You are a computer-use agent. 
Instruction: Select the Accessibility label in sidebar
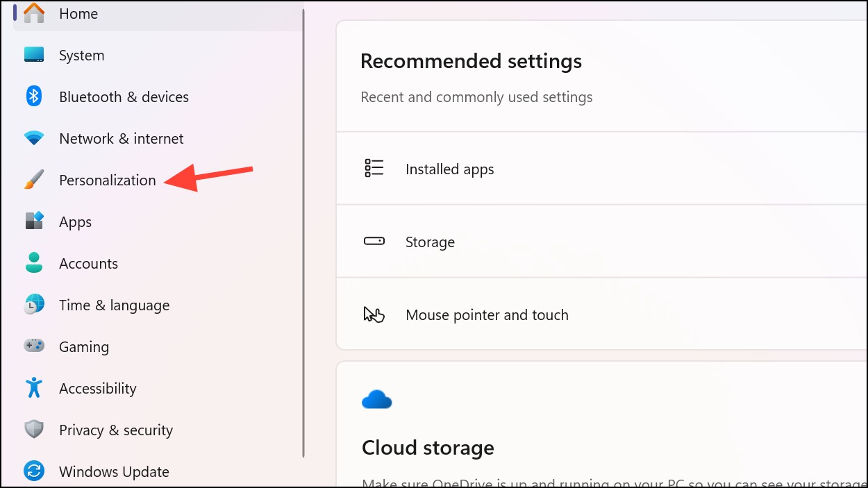click(98, 388)
